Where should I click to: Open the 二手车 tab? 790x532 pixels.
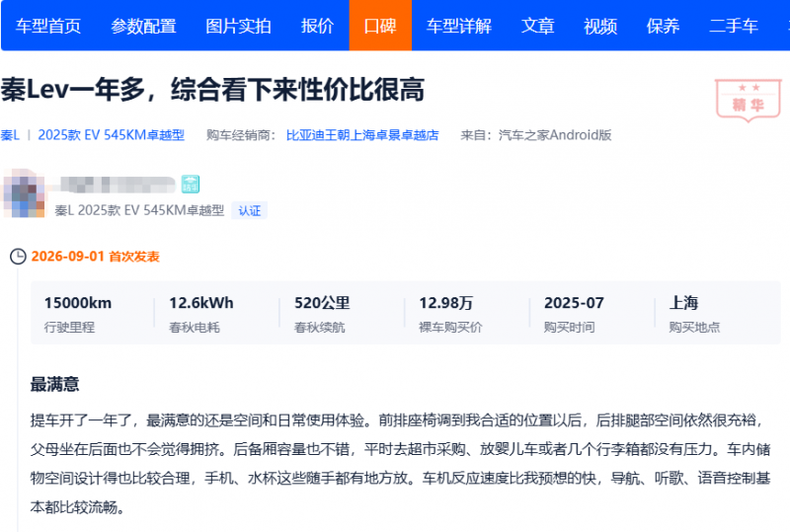click(x=734, y=26)
